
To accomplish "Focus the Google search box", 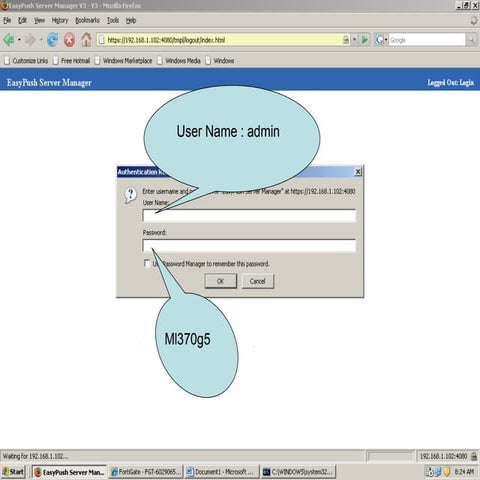I will pyautogui.click(x=427, y=40).
